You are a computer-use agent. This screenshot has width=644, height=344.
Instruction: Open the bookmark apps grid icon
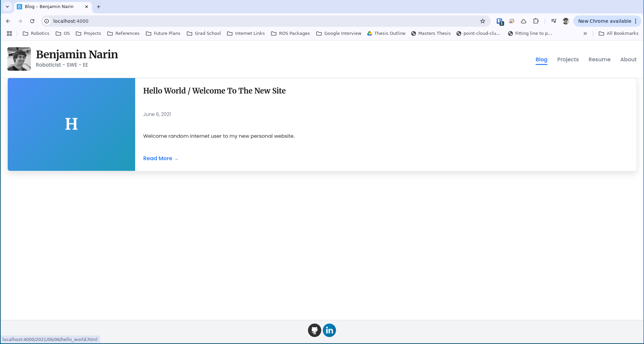[x=9, y=33]
